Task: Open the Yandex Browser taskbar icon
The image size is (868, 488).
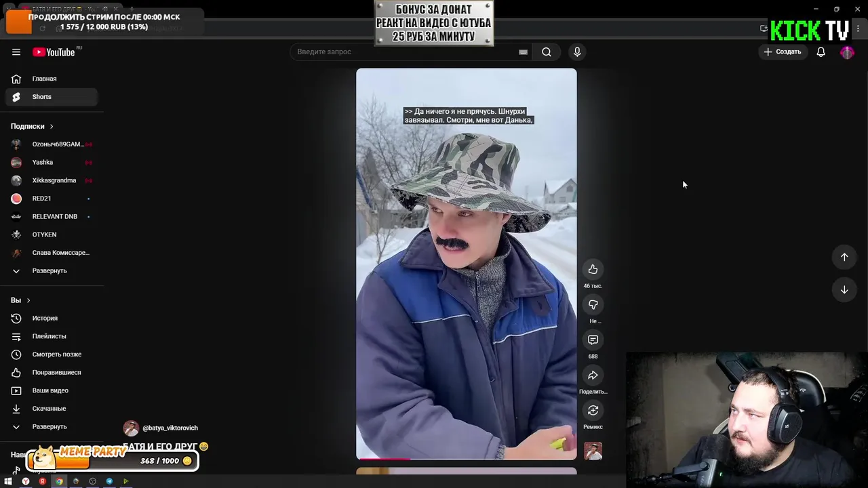Action: (26, 481)
